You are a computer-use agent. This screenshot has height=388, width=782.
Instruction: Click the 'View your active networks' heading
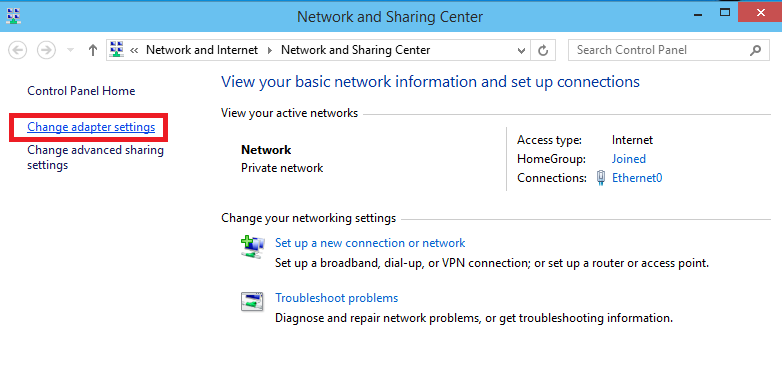[x=289, y=113]
